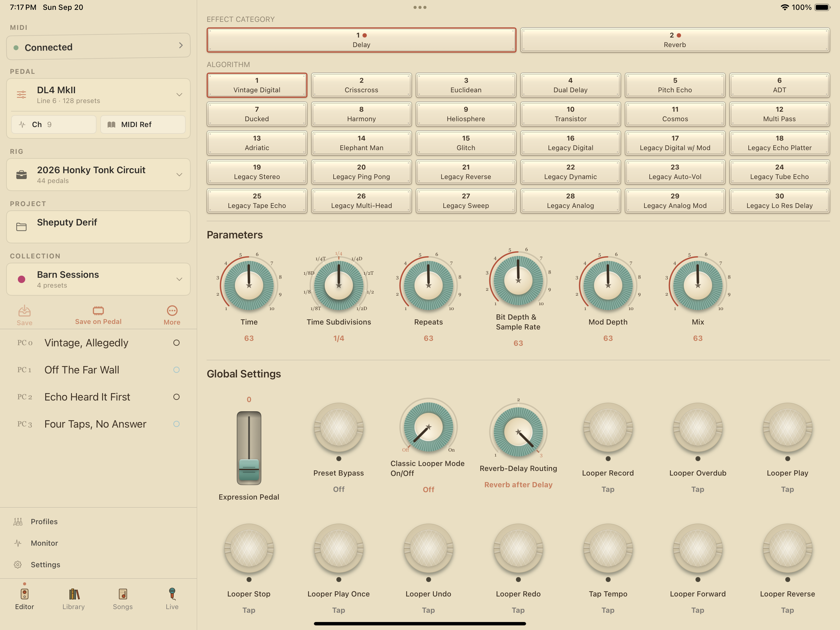Click the Save tray icon
Screen dimensions: 840x630
24,311
